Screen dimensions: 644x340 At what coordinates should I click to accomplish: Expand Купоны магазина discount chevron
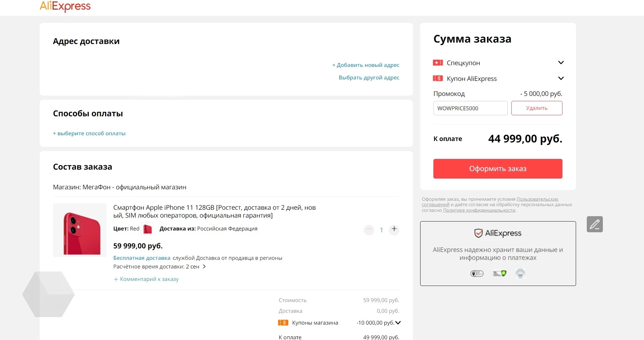(x=398, y=322)
